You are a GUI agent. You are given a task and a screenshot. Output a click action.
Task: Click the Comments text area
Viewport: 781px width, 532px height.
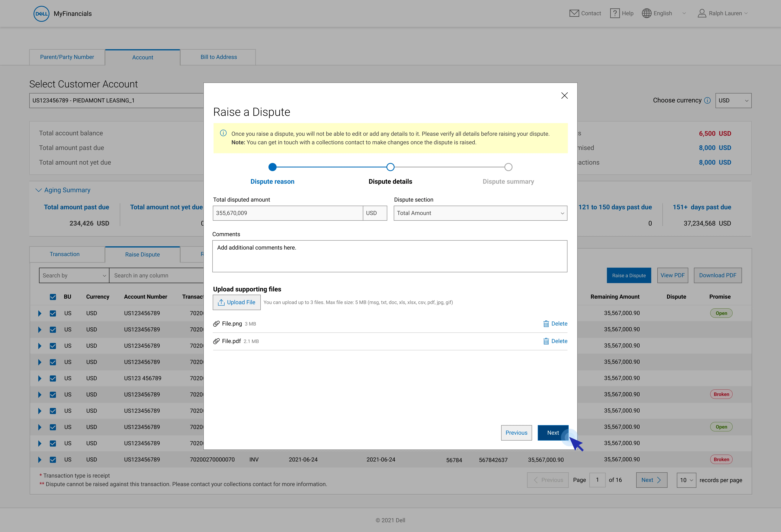point(390,256)
